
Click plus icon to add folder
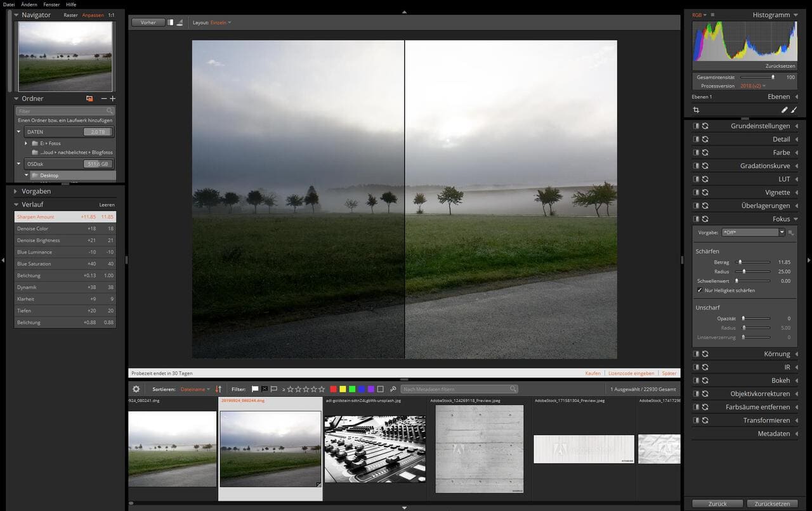click(113, 99)
